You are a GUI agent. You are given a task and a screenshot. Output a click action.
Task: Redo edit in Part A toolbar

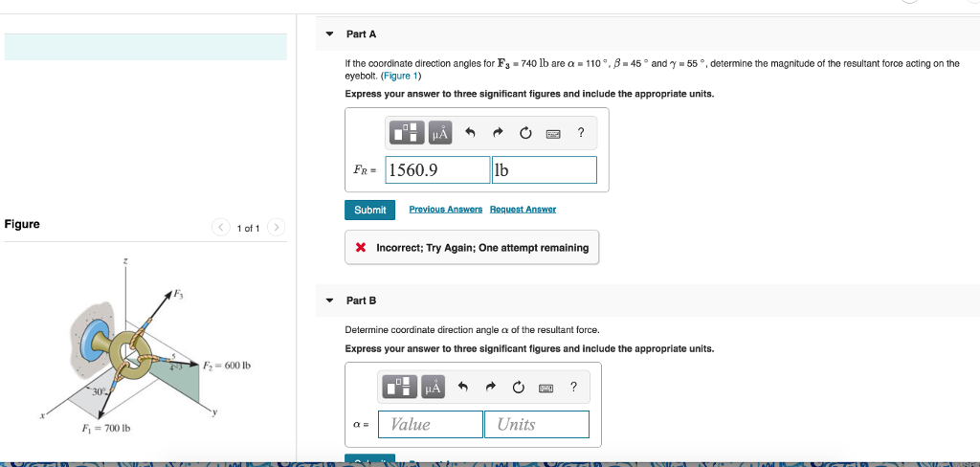coord(498,132)
